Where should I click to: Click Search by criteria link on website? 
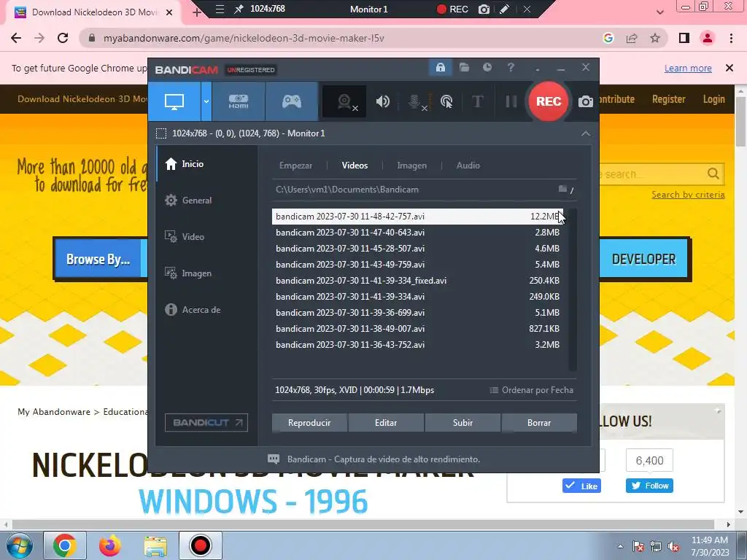pos(688,195)
